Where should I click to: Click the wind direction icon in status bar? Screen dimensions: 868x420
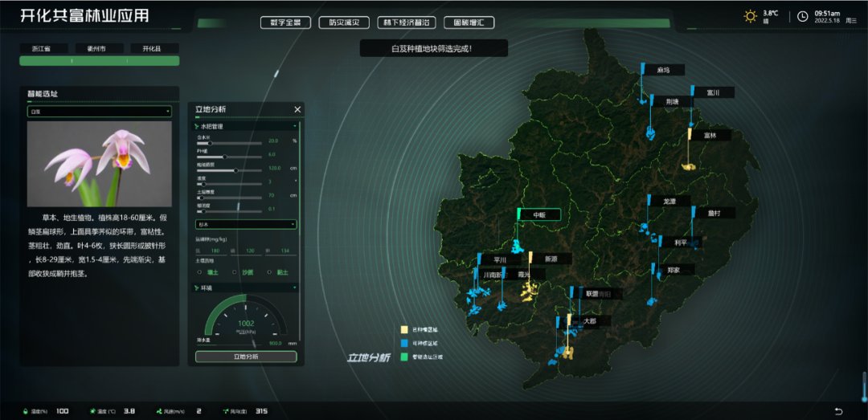point(226,411)
